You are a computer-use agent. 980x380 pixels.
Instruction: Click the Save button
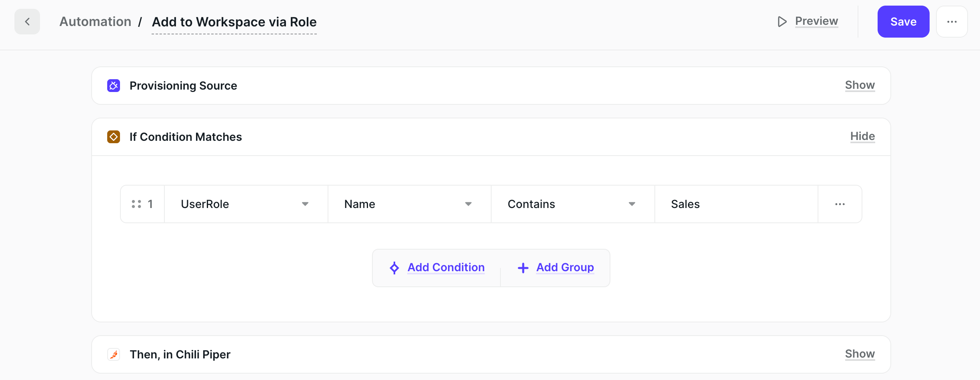[903, 22]
